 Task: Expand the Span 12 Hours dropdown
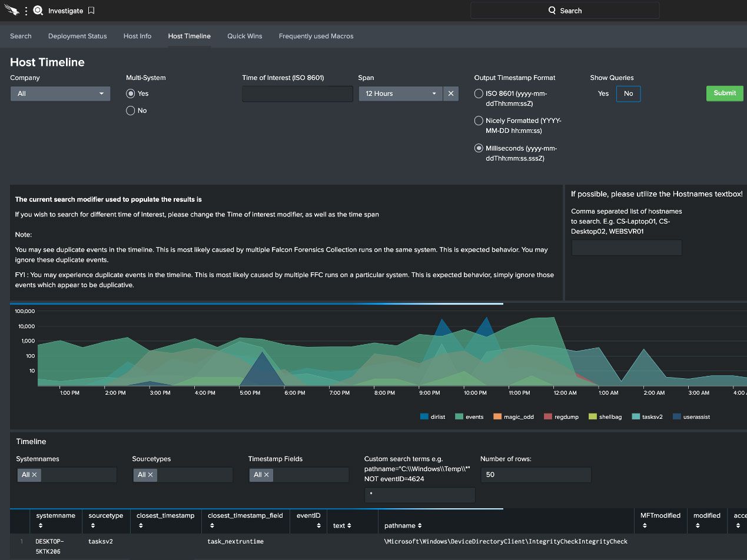(x=400, y=94)
